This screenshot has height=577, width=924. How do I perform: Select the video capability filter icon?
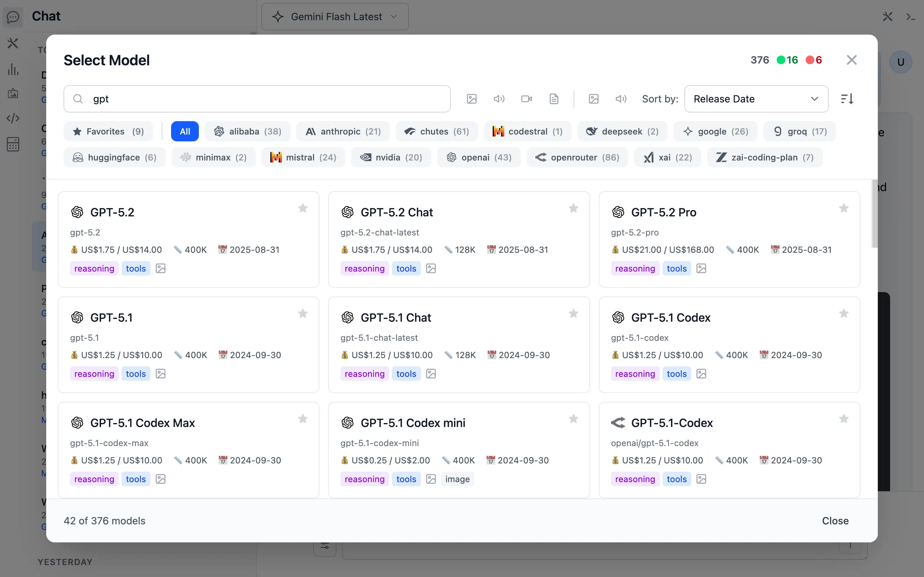coord(526,99)
